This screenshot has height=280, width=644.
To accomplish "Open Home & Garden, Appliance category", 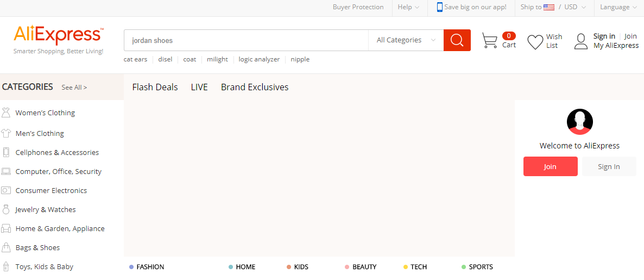I will (x=60, y=228).
